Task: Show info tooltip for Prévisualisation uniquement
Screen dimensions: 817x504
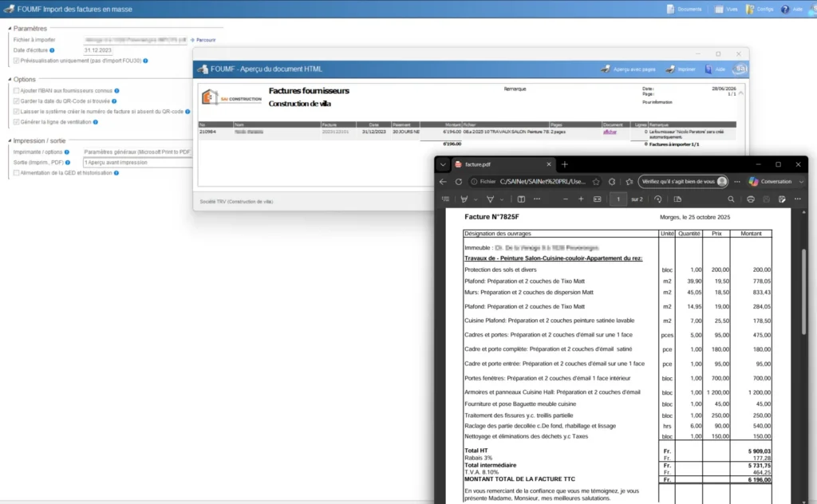Action: [x=145, y=61]
